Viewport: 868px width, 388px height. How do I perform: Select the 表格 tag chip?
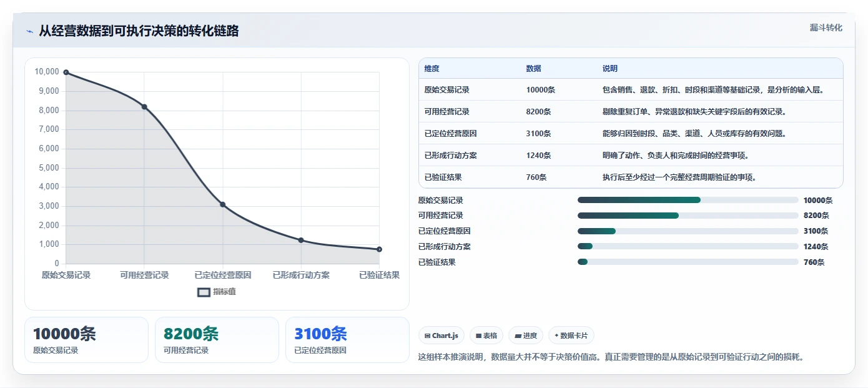click(x=486, y=336)
